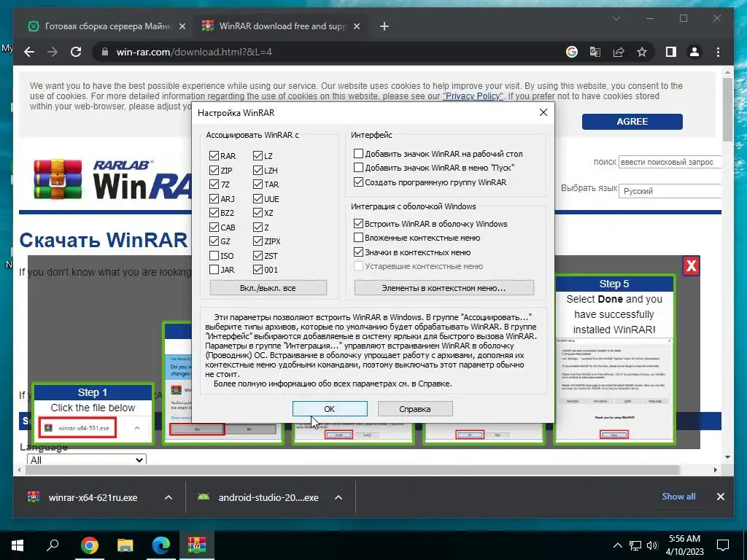Close the red X installation guide overlay
Image resolution: width=747 pixels, height=560 pixels.
(691, 265)
